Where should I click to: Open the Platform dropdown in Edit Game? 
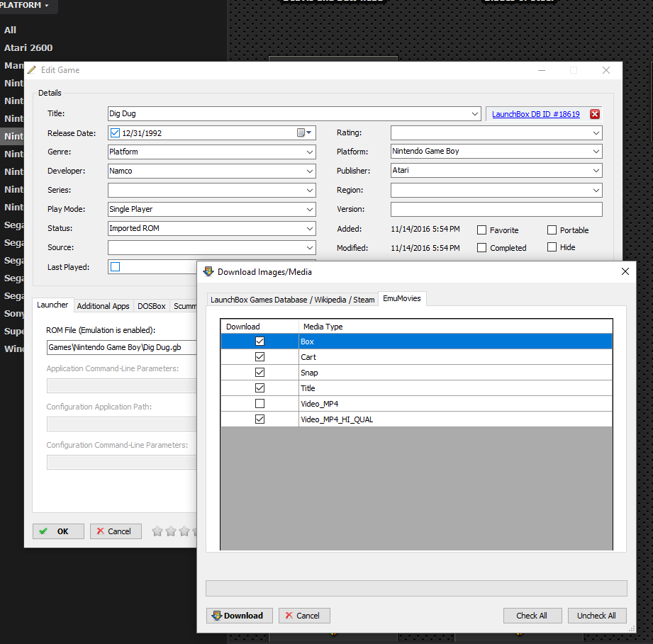pos(596,152)
